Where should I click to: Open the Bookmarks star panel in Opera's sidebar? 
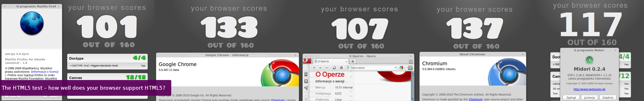point(306,74)
